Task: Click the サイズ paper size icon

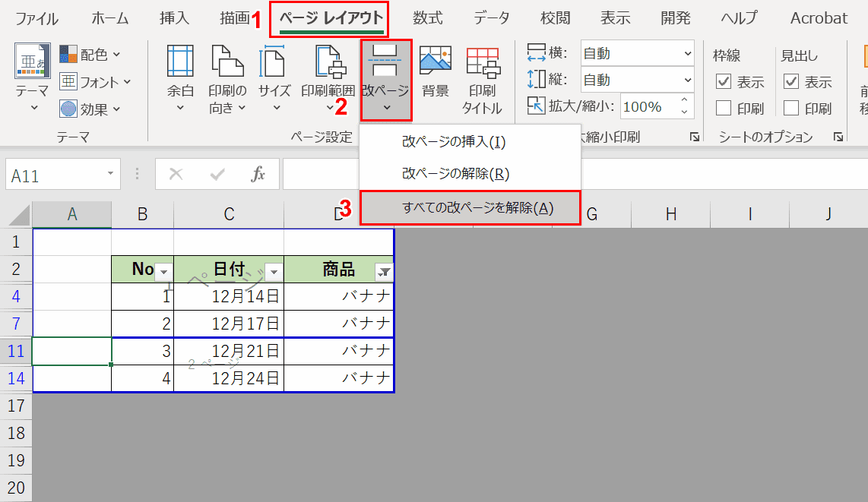Action: 274,61
